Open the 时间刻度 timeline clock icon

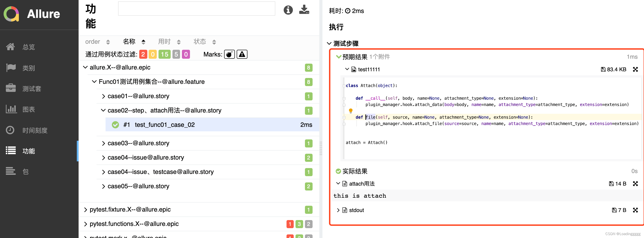[10, 130]
